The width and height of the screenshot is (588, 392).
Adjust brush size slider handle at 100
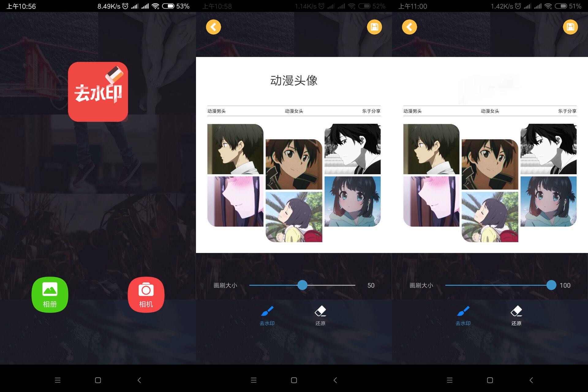tap(551, 285)
